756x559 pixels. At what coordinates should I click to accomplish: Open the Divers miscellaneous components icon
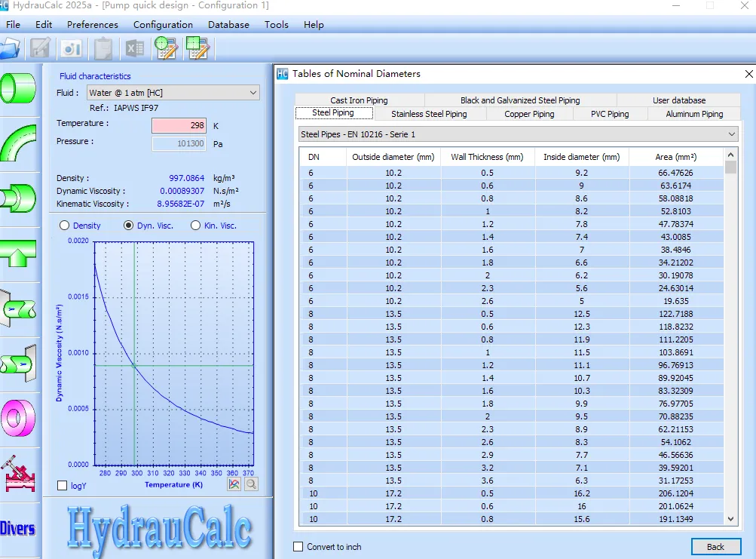(x=17, y=529)
